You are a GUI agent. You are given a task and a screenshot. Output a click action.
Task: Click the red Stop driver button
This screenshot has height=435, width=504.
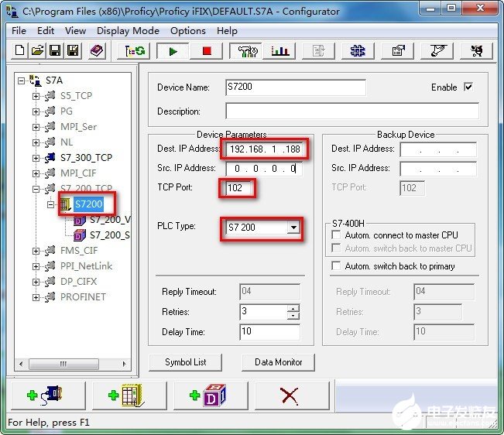(206, 51)
